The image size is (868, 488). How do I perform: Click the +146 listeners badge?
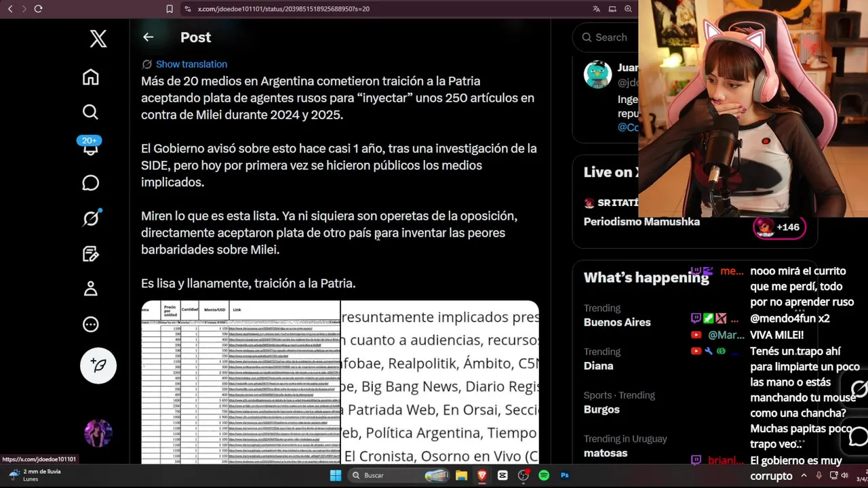[779, 227]
